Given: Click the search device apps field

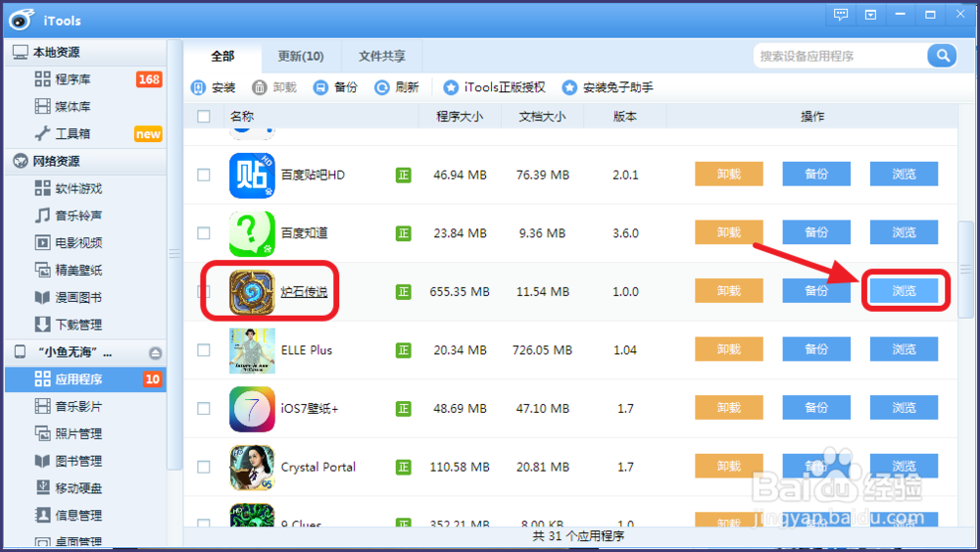Looking at the screenshot, I should point(841,56).
